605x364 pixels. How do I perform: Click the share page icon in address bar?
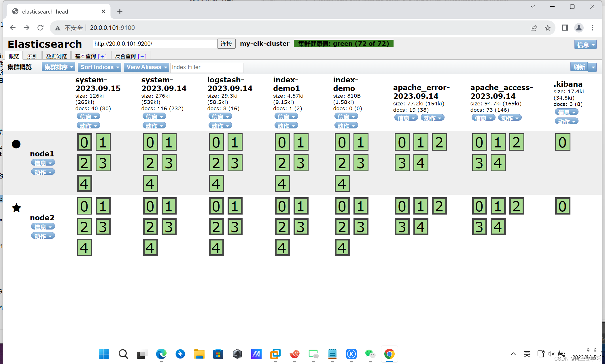(x=534, y=28)
